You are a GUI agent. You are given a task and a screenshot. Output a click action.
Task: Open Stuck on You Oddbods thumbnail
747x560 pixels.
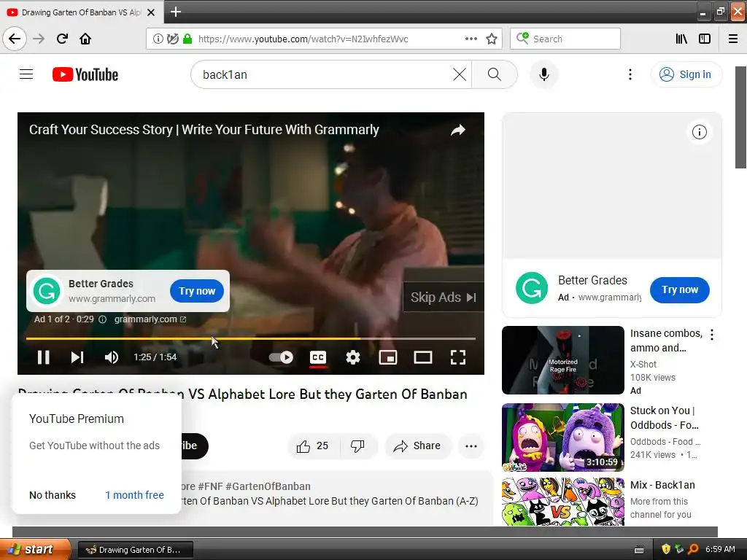point(562,437)
